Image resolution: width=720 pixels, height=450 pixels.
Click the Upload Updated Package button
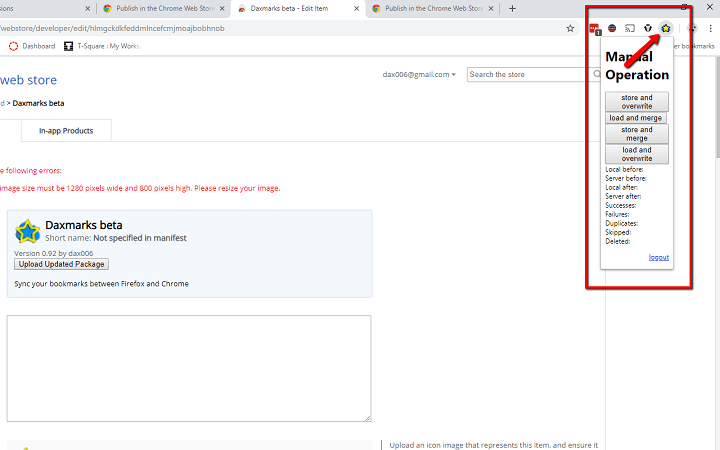62,264
